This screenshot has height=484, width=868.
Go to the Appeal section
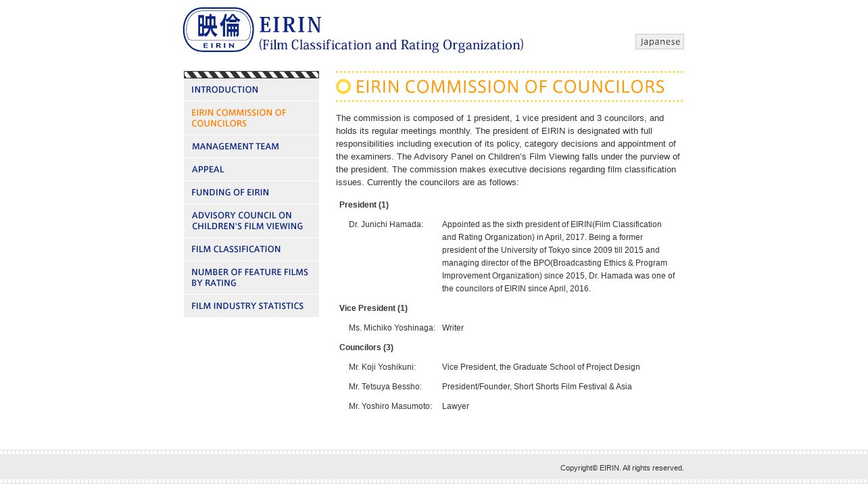(x=251, y=170)
